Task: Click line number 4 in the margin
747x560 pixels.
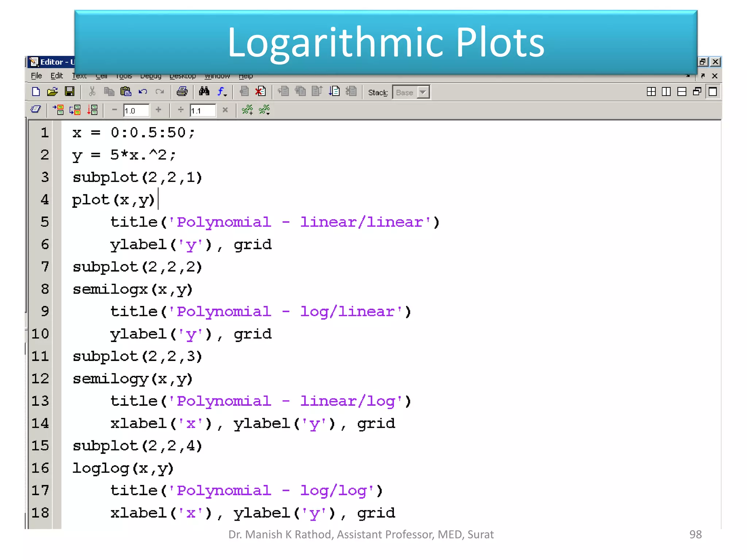Action: pyautogui.click(x=44, y=200)
